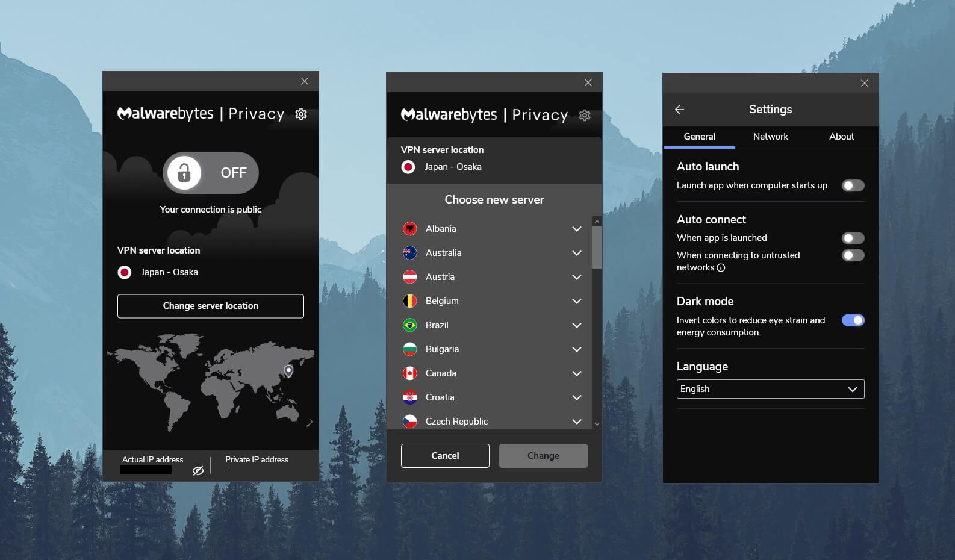Click the Canada flag icon
955x560 pixels.
tap(409, 373)
